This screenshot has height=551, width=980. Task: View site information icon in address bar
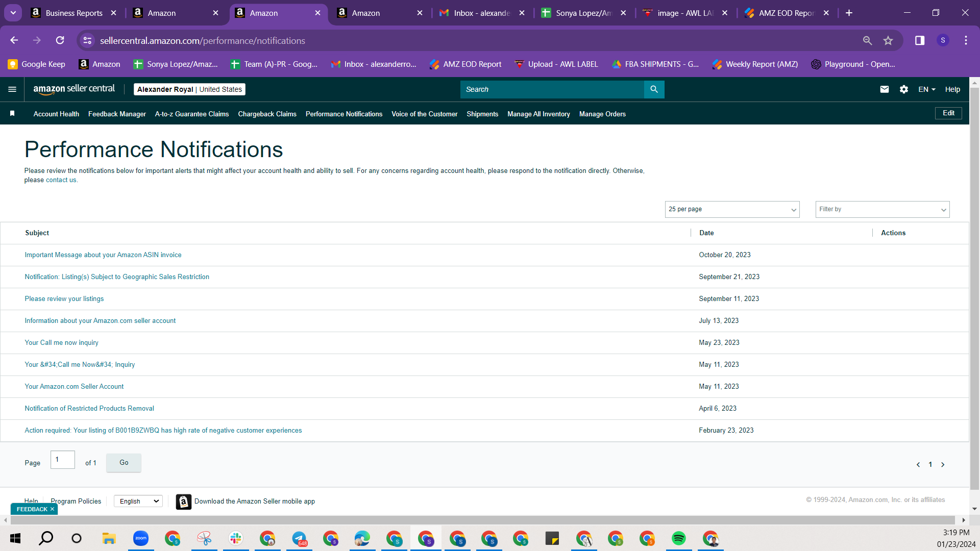point(88,40)
